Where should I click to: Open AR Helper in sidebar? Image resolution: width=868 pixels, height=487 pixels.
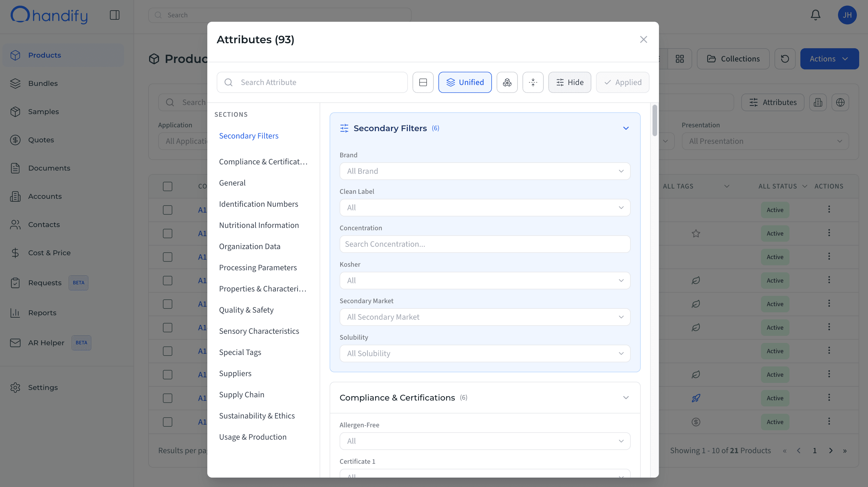(x=63, y=343)
